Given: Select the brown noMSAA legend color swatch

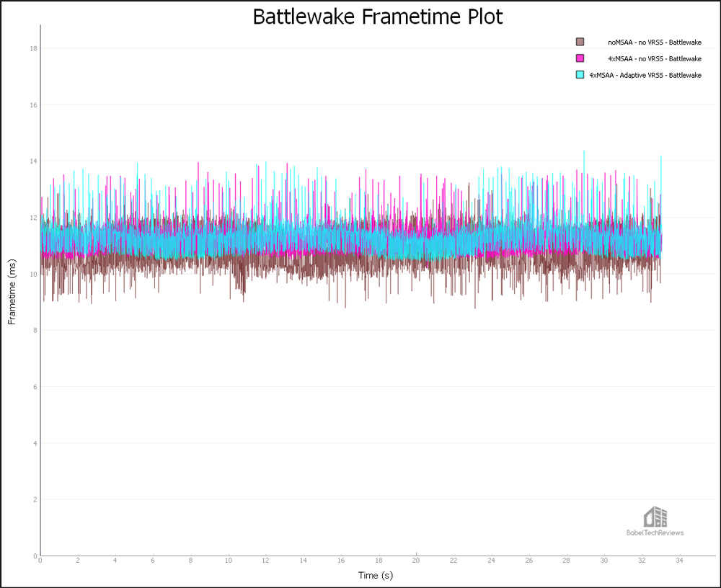Looking at the screenshot, I should (580, 42).
